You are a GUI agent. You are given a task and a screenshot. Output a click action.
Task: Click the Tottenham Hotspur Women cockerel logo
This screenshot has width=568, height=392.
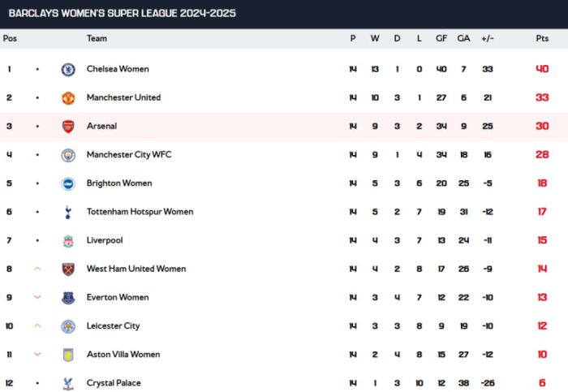pyautogui.click(x=68, y=213)
